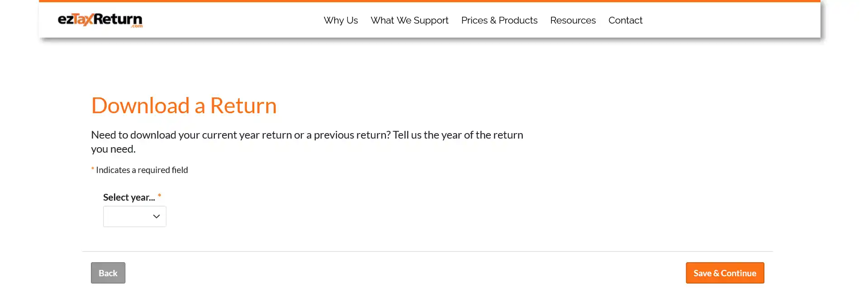Image resolution: width=868 pixels, height=298 pixels.
Task: Click the "Select year..." field label
Action: (x=129, y=197)
